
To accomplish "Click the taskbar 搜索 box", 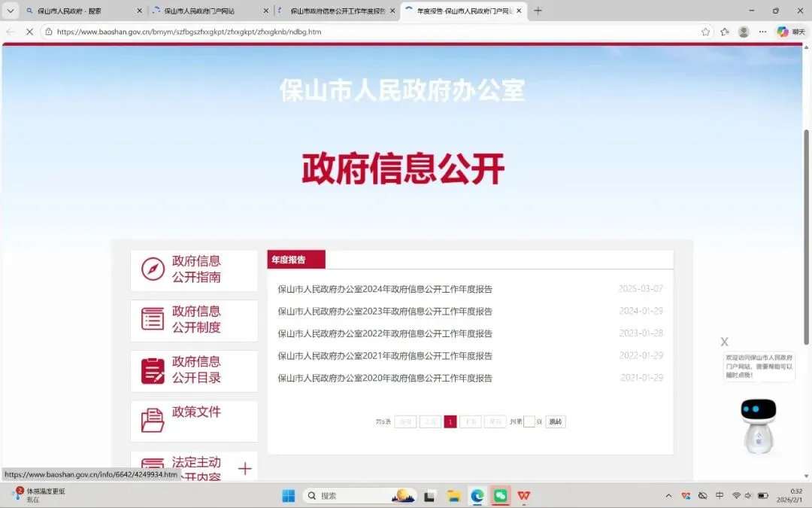I will 360,496.
